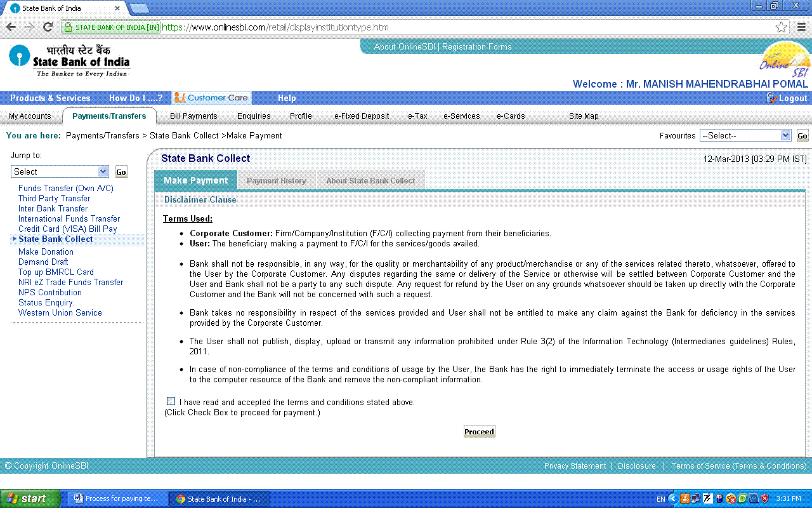The height and width of the screenshot is (508, 812).
Task: Open the Bill Payments tab
Action: pos(193,116)
